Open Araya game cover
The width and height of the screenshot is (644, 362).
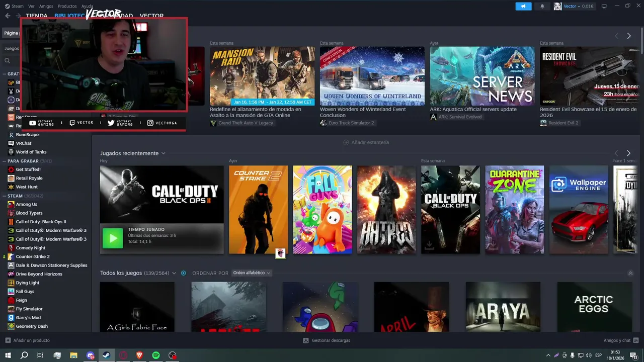click(503, 307)
